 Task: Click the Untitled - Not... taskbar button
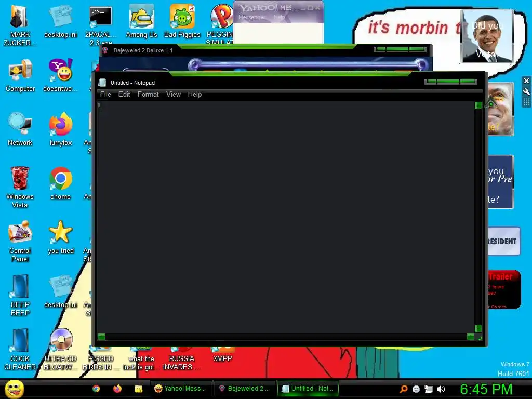(x=308, y=389)
